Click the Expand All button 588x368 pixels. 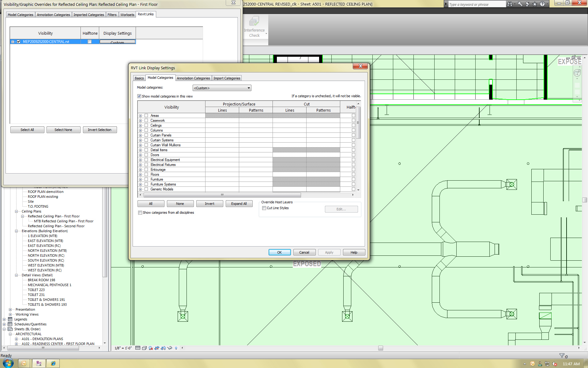pyautogui.click(x=239, y=204)
